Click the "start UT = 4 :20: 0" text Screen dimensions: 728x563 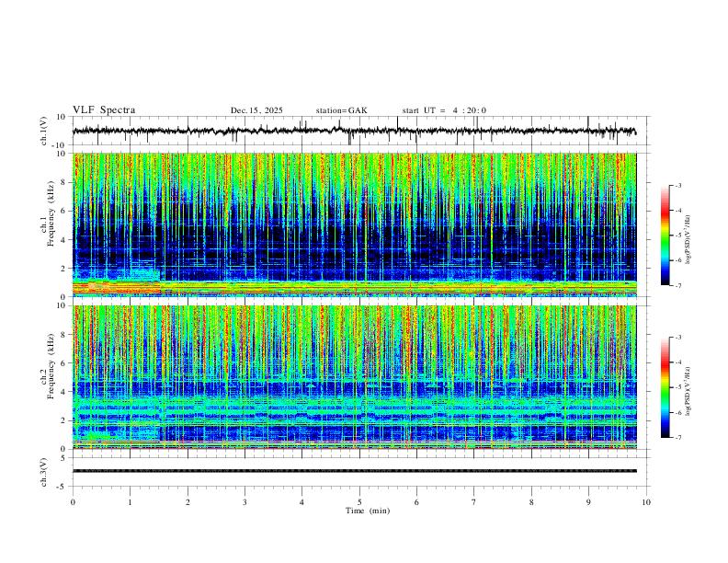(x=444, y=110)
